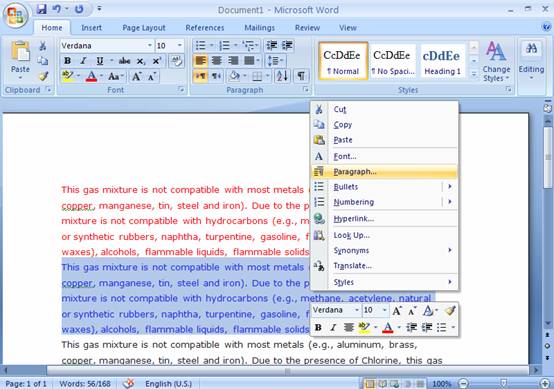Toggle Center alignment in ribbon
554x389 pixels.
point(217,61)
